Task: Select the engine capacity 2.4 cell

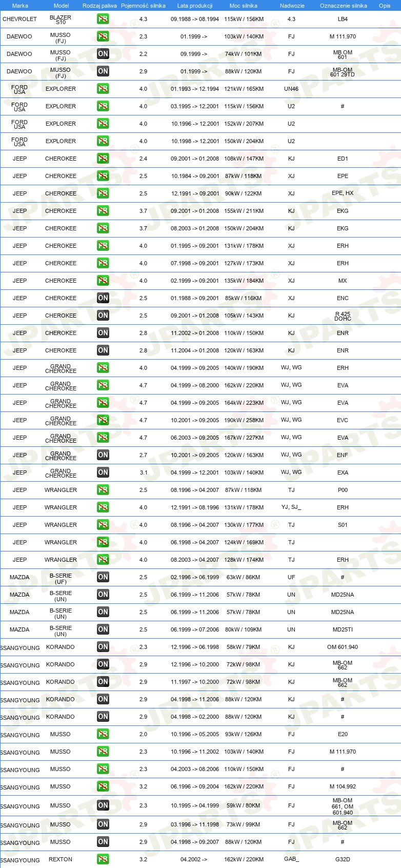Action: tap(143, 159)
